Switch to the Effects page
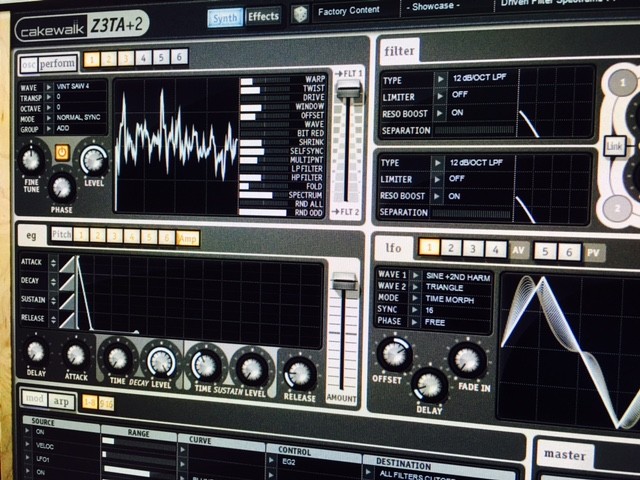The width and height of the screenshot is (640, 480). coord(264,16)
